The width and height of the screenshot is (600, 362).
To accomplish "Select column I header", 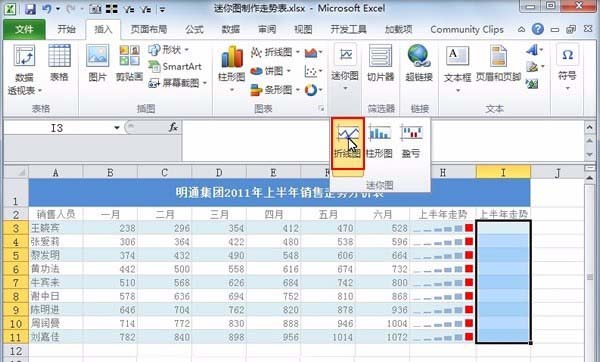I will pyautogui.click(x=503, y=173).
